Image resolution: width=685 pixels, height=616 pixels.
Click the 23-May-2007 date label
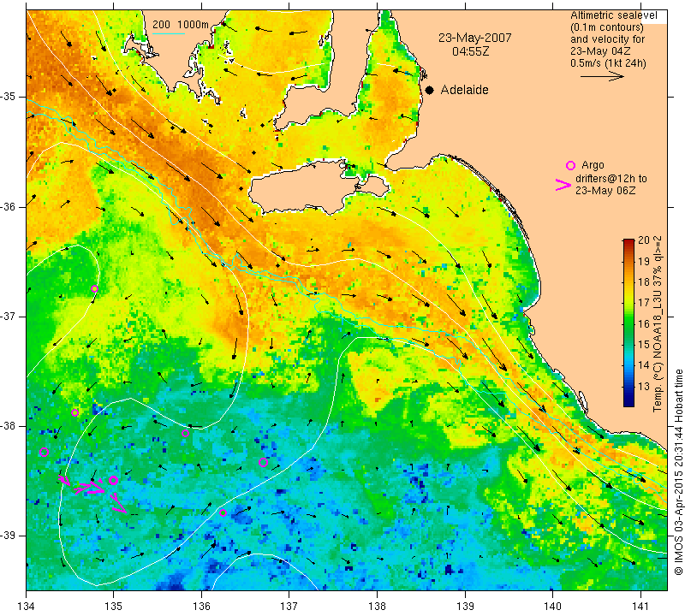coord(475,38)
